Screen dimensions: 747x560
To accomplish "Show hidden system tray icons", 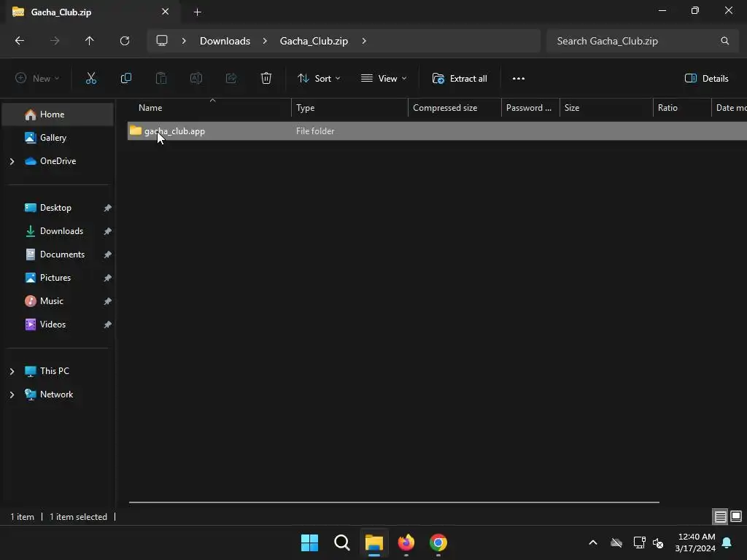I will (593, 542).
